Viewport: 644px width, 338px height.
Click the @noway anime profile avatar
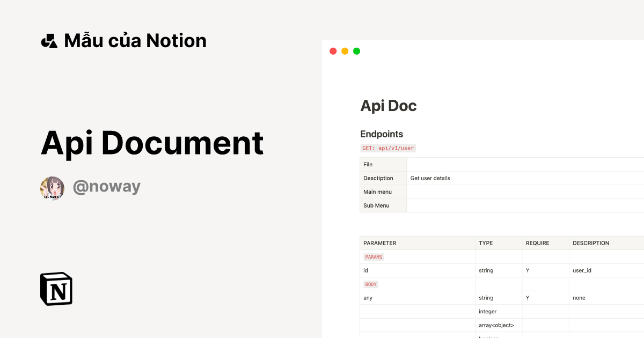tap(52, 188)
